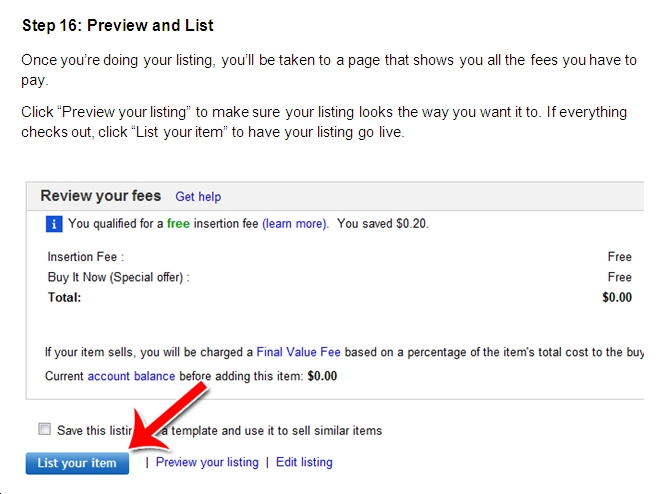This screenshot has height=494, width=665.
Task: Click the Free value for Insertion Fee
Action: pyautogui.click(x=620, y=257)
